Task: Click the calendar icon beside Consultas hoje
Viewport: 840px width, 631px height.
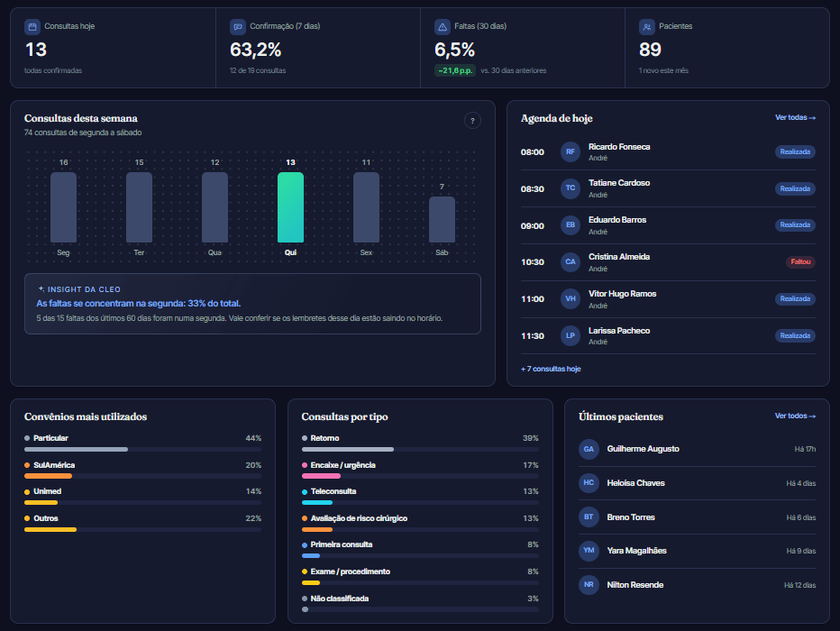Action: (x=32, y=26)
